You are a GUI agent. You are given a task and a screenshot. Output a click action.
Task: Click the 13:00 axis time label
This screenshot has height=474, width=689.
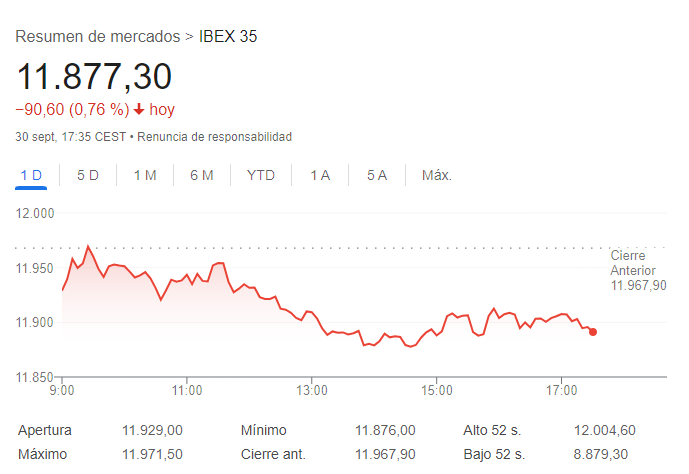pyautogui.click(x=312, y=391)
